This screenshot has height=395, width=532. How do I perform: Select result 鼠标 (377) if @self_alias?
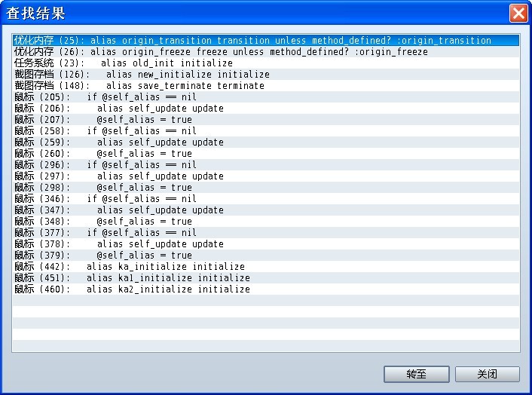pyautogui.click(x=266, y=233)
